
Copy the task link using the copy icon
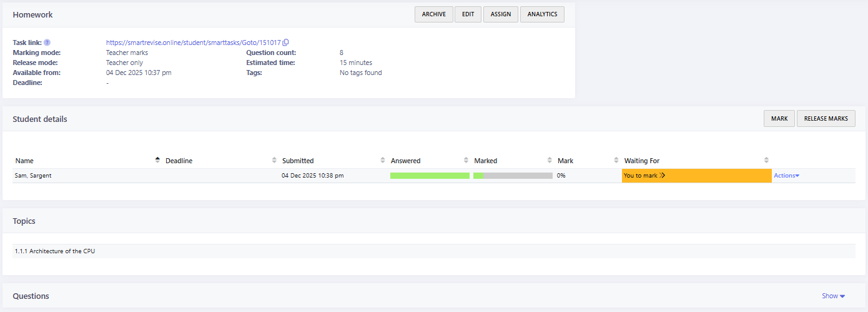coord(285,43)
